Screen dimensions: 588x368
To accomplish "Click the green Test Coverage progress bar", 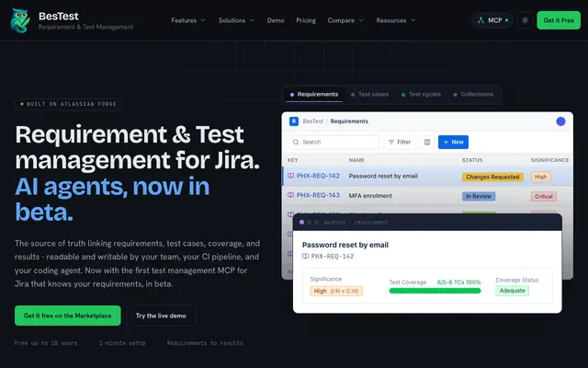I will [435, 291].
